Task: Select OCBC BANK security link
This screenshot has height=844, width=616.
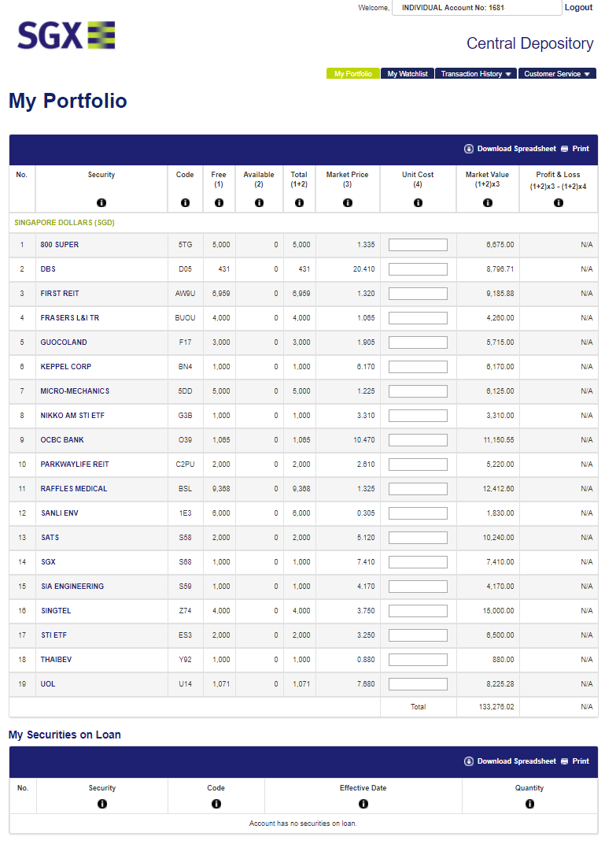Action: tap(62, 440)
